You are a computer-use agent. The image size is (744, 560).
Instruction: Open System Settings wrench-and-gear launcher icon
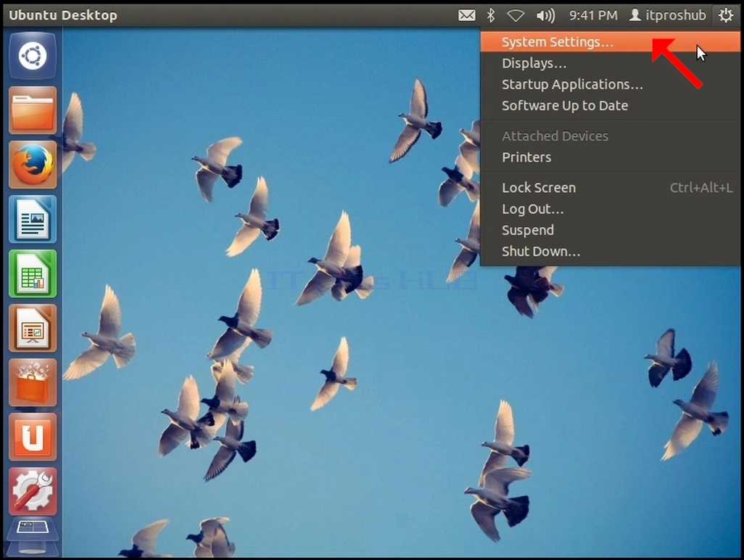coord(33,492)
